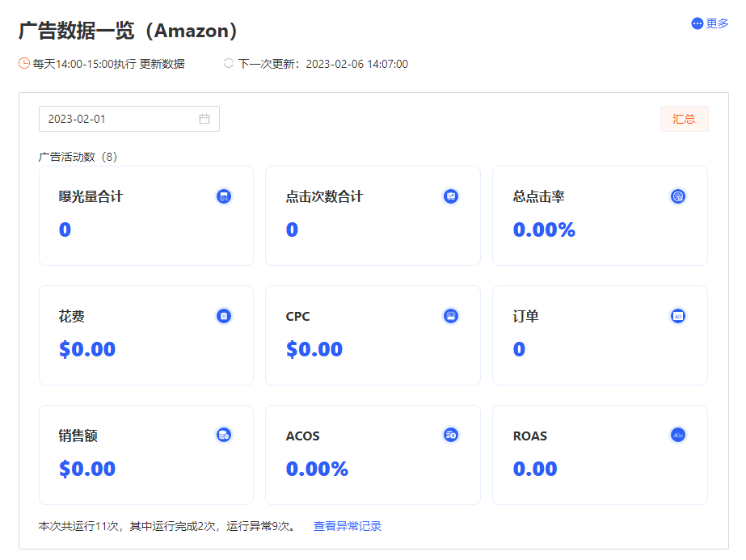Viewport: 746px width, 560px height.
Task: Select the 总点击率 0.00% card
Action: 600,216
